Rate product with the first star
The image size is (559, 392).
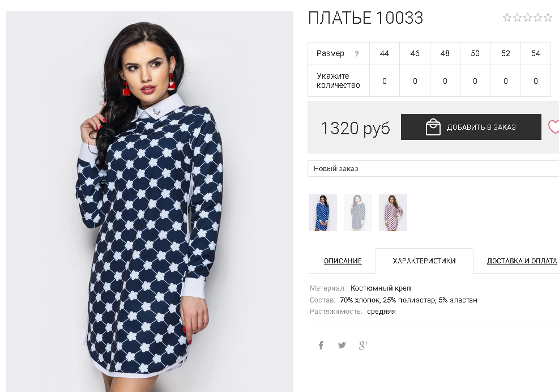507,17
